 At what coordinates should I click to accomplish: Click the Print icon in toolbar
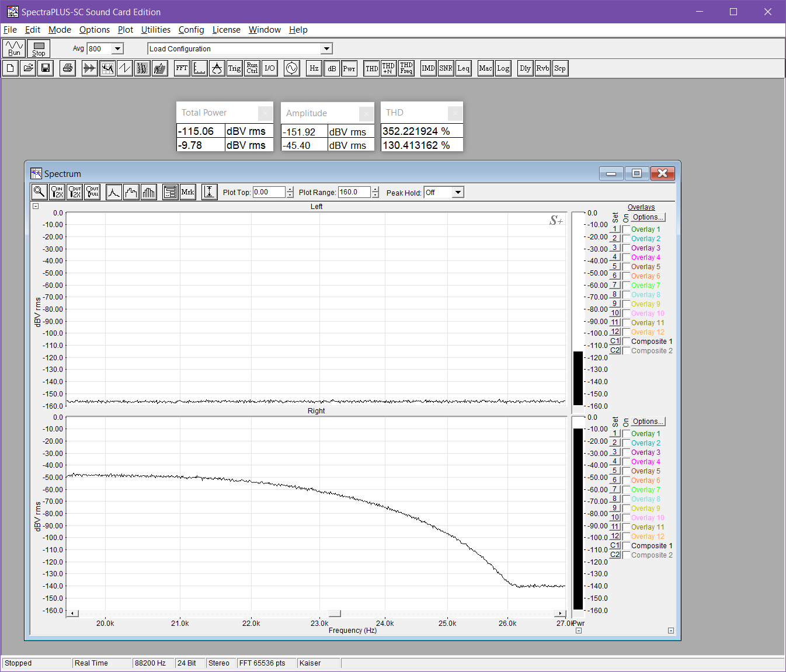[68, 68]
